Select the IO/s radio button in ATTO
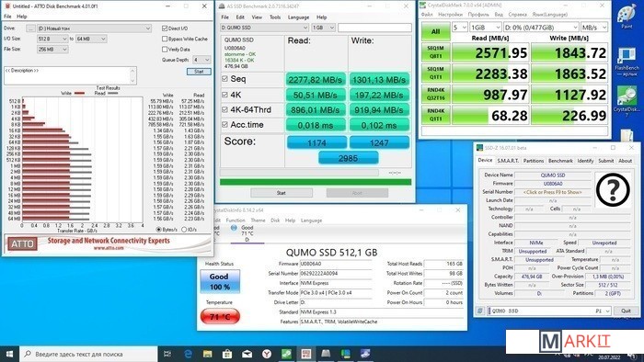Screen dimensions: 644x362 [184, 230]
